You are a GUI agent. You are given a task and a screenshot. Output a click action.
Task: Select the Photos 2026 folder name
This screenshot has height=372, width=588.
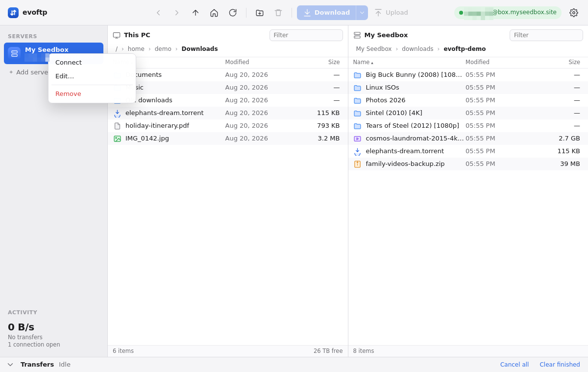(x=386, y=100)
